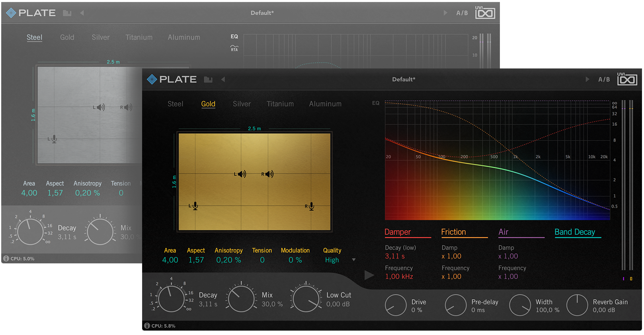Click Aspect value 1,57 in front window
The width and height of the screenshot is (644, 335).
196,260
